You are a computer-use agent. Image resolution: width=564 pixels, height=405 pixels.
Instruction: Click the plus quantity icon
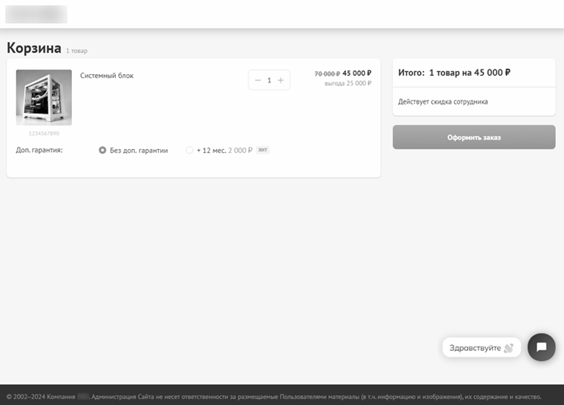point(281,80)
